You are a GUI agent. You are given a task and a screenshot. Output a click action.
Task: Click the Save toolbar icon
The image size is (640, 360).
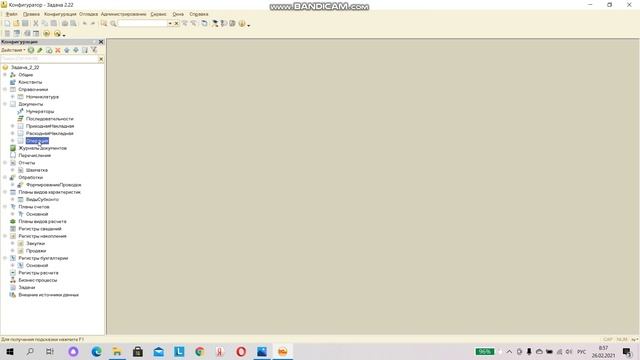tap(25, 24)
